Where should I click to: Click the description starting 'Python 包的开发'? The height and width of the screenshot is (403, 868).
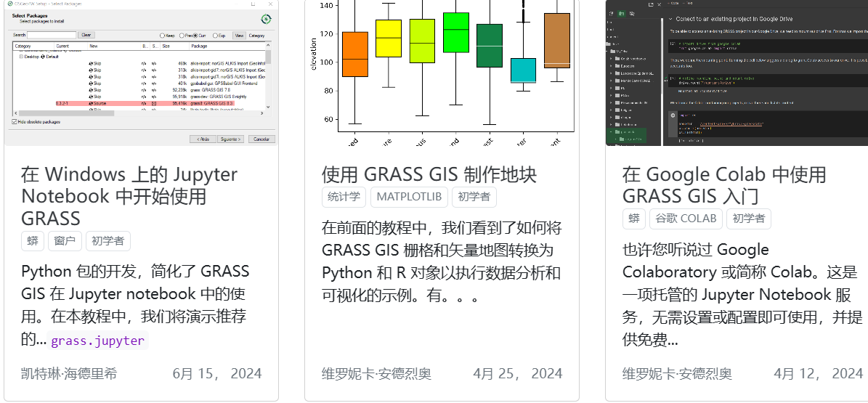(x=135, y=305)
